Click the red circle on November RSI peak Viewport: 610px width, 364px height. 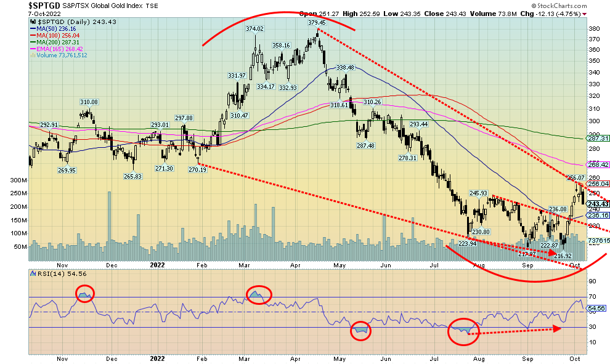tap(84, 294)
